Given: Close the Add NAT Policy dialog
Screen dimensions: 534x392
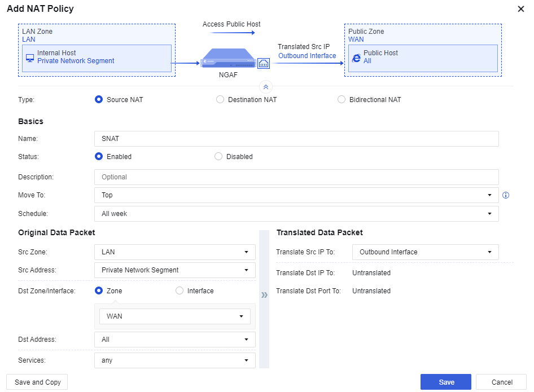Looking at the screenshot, I should [520, 9].
